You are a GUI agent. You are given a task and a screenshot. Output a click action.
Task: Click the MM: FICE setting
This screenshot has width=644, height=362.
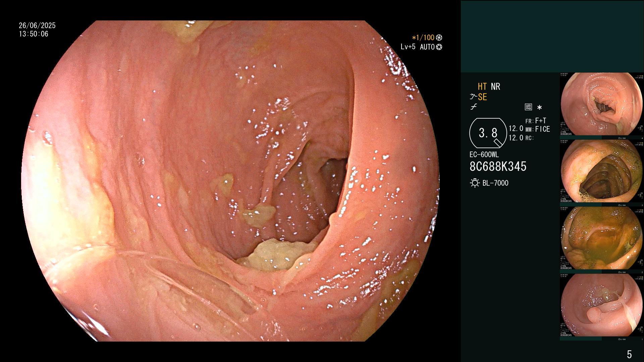(x=538, y=129)
